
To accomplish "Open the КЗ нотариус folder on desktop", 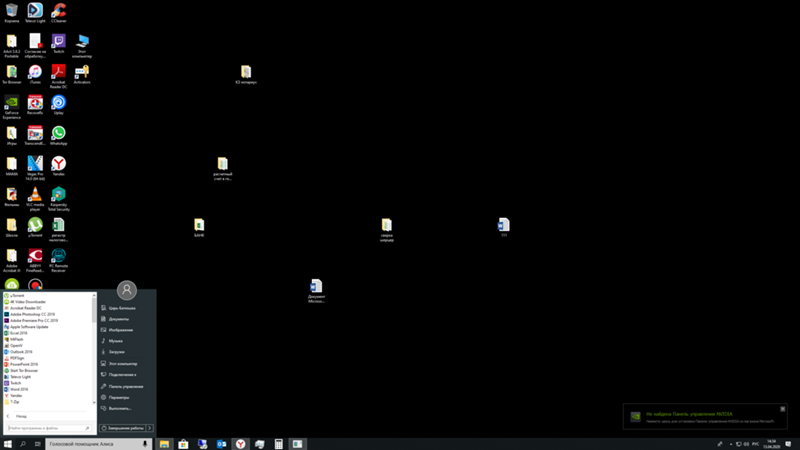I will 246,74.
